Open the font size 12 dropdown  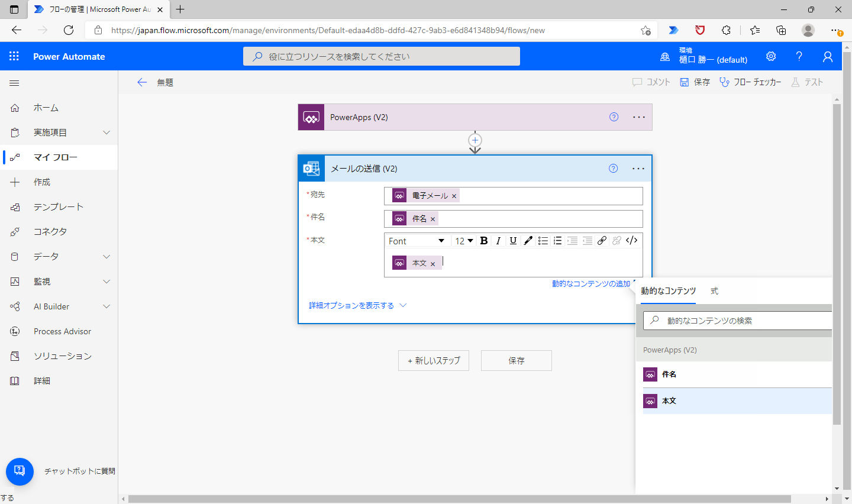pyautogui.click(x=464, y=241)
